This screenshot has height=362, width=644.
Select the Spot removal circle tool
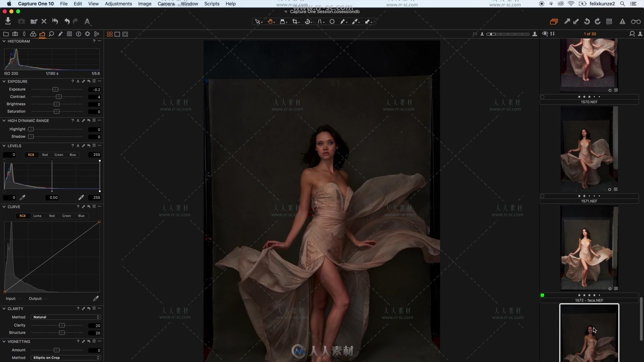332,21
